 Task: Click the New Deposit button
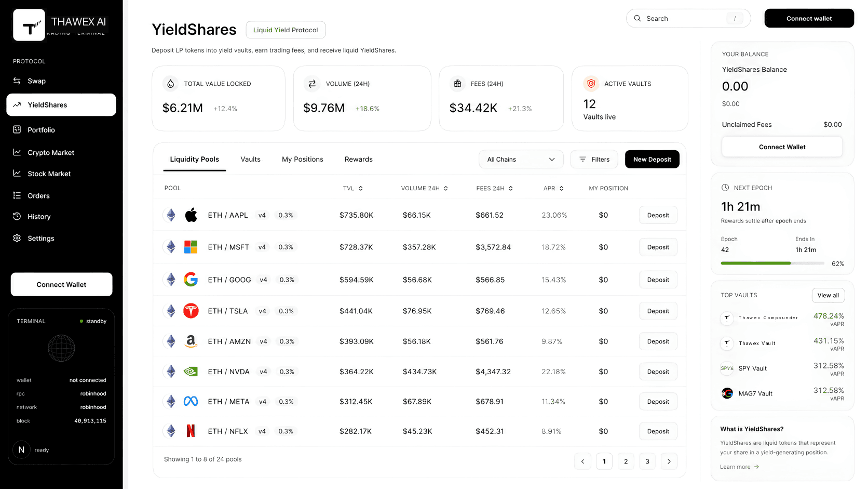tap(652, 159)
